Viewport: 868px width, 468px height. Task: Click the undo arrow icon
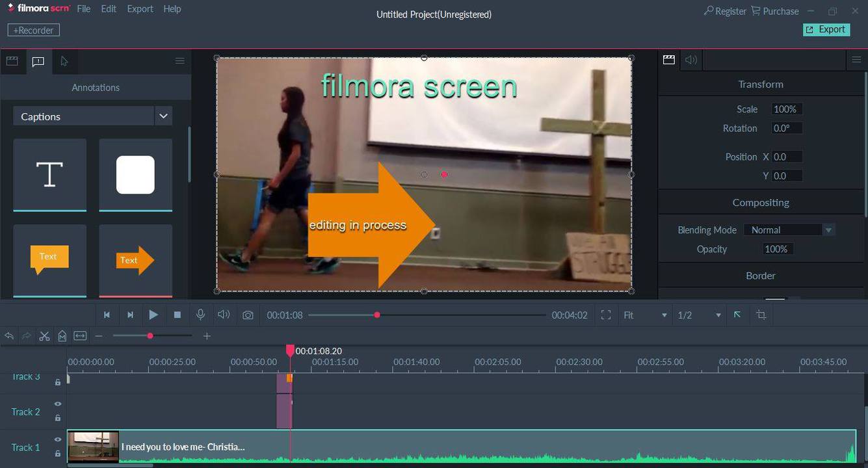click(x=9, y=336)
